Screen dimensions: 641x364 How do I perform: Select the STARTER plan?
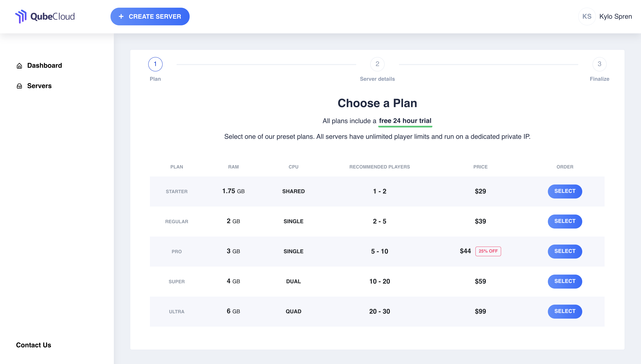pyautogui.click(x=565, y=191)
